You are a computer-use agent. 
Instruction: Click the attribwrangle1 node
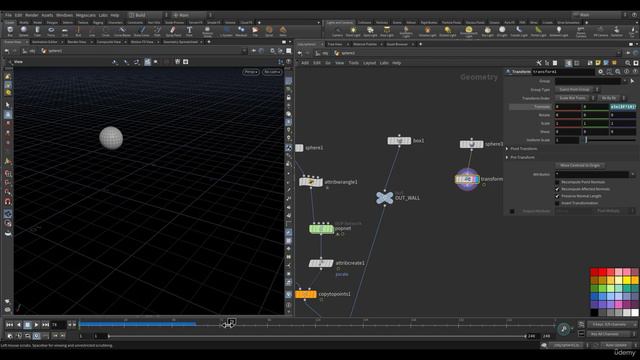[x=311, y=182]
